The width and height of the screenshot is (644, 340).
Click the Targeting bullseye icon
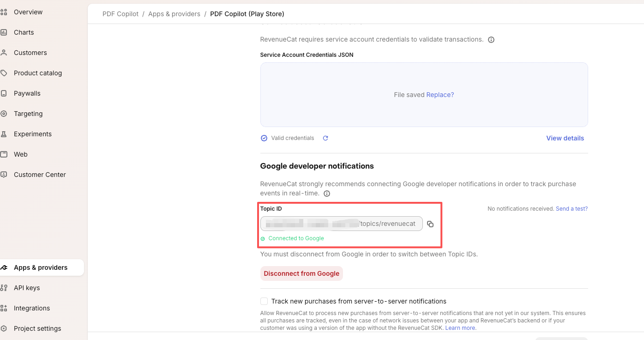(x=4, y=114)
